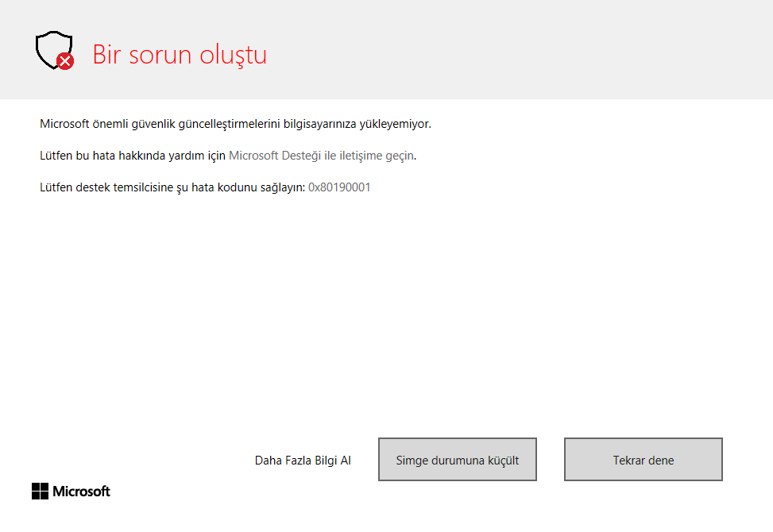The image size is (773, 532).
Task: Click the Microsoft logo
Action: click(71, 492)
